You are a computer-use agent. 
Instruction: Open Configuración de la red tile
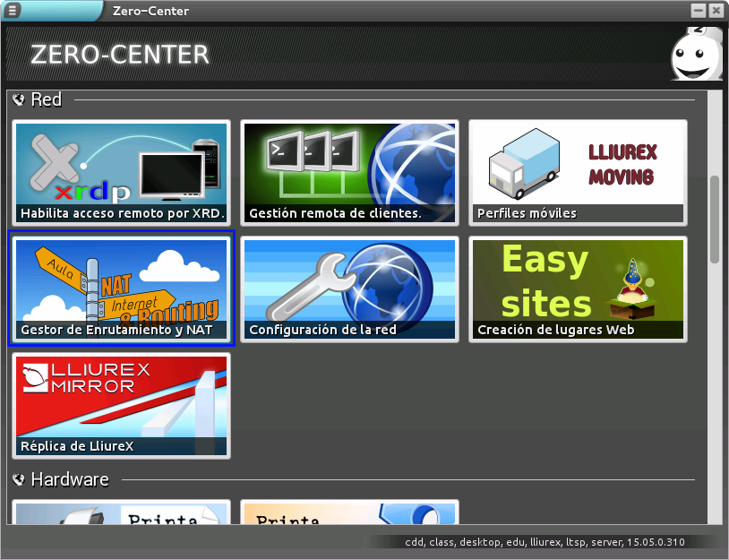tap(350, 289)
